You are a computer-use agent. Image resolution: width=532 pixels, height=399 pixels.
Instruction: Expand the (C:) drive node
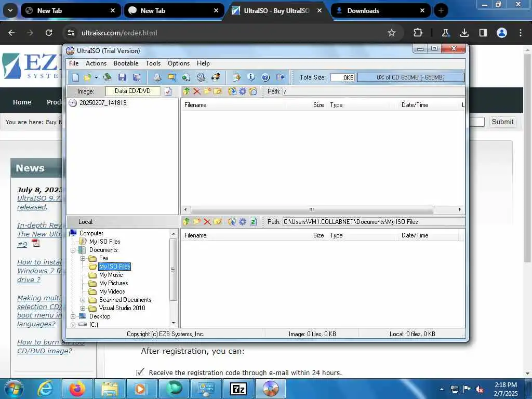coord(73,325)
